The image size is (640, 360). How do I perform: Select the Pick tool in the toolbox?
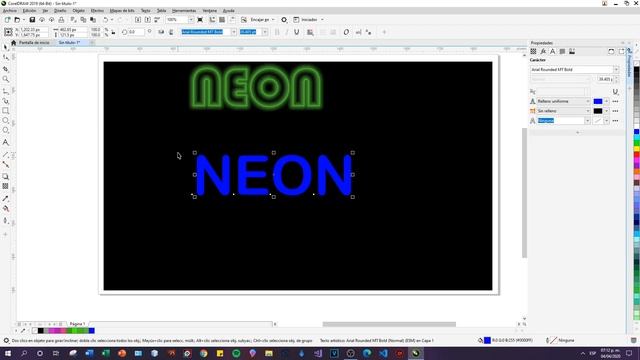(x=6, y=47)
